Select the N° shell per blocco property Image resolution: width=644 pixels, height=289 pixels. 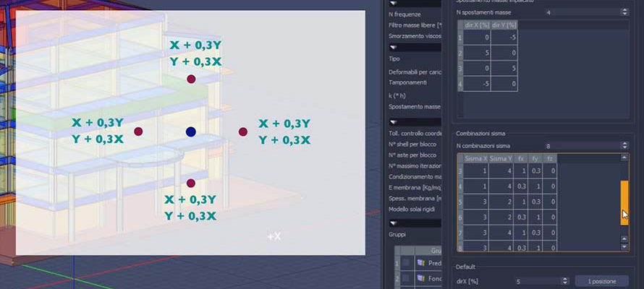tap(412, 144)
